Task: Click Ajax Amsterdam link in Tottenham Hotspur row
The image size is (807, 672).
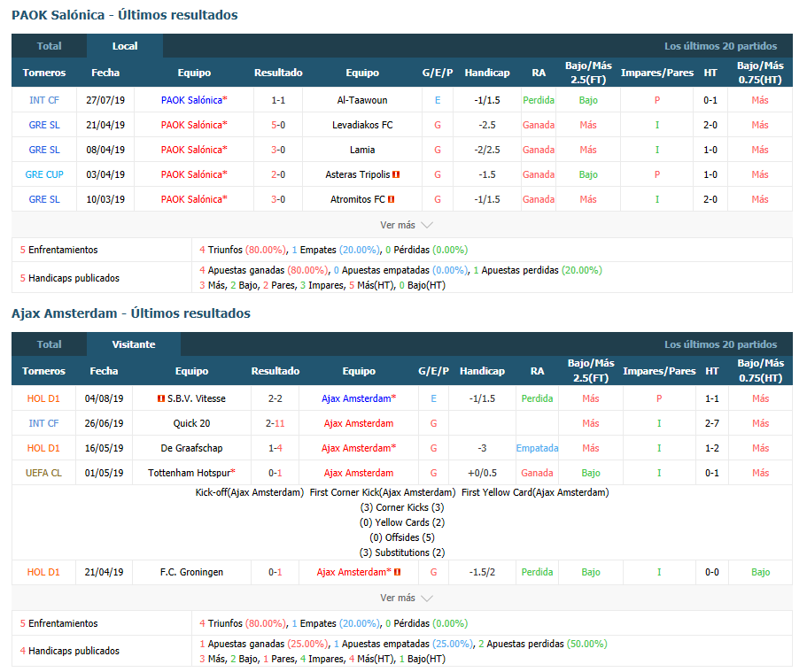Action: (x=359, y=473)
